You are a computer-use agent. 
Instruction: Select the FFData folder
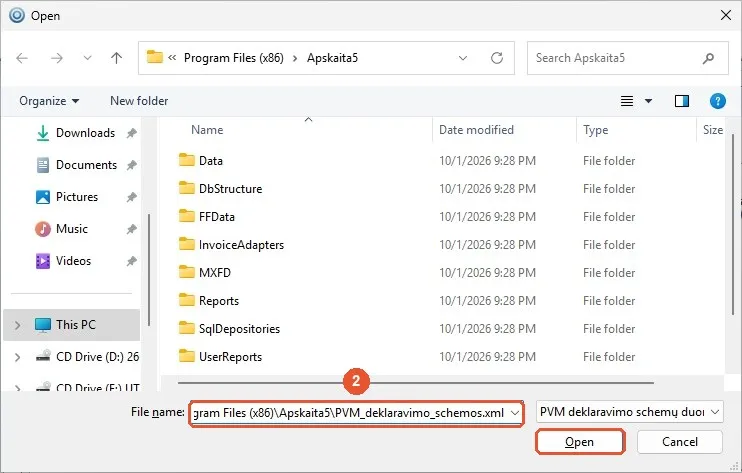click(217, 217)
